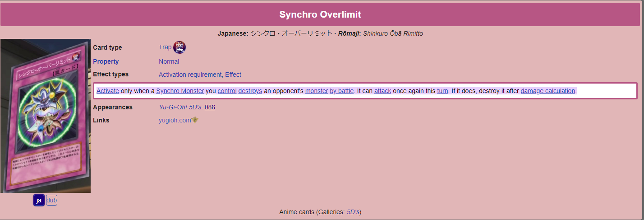Open the monster link in card text
Screen dimensions: 644x220
point(317,91)
